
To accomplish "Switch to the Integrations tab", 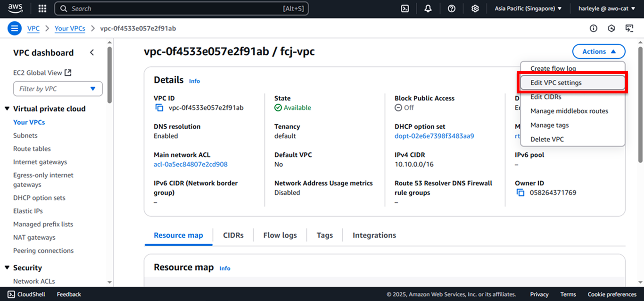I will point(374,235).
